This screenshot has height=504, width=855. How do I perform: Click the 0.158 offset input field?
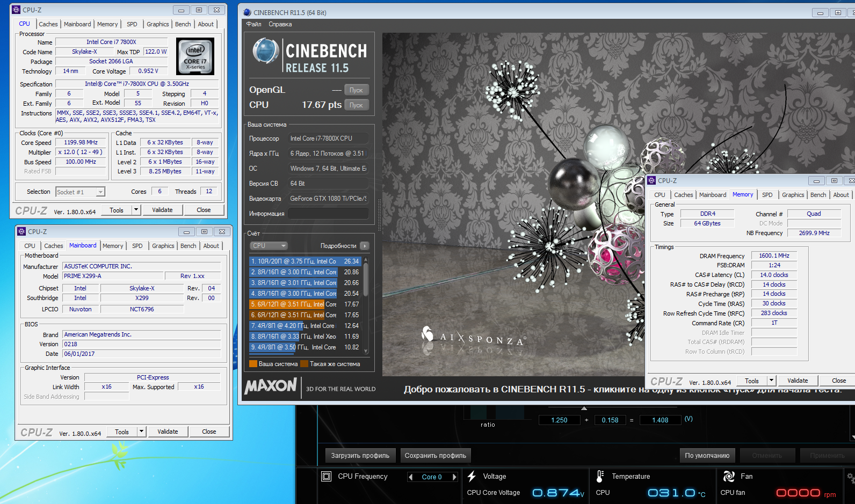[610, 420]
